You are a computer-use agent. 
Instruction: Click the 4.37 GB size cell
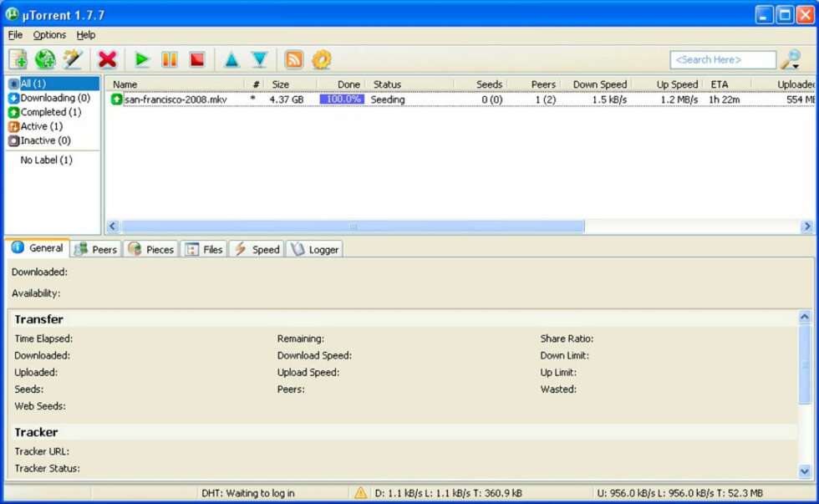point(286,99)
